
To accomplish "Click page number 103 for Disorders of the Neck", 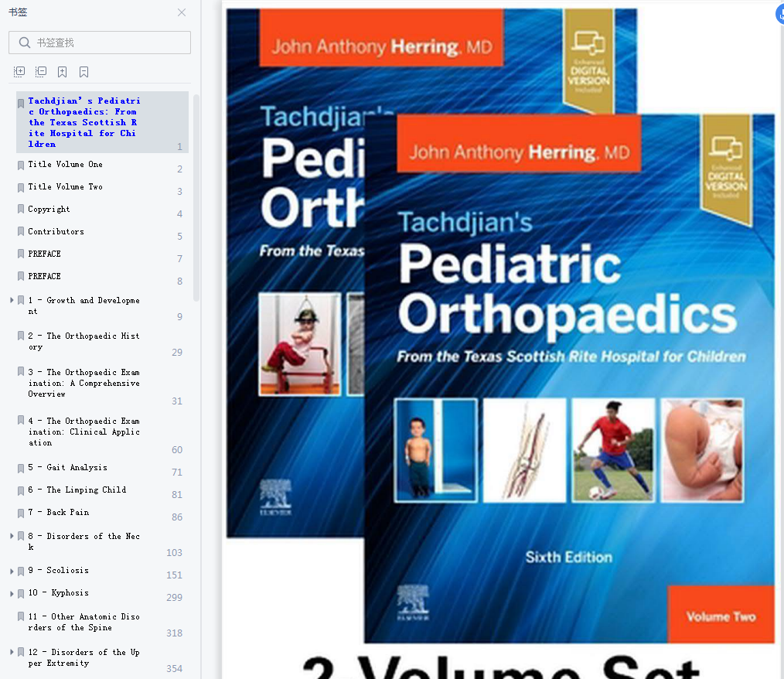I will (x=174, y=552).
